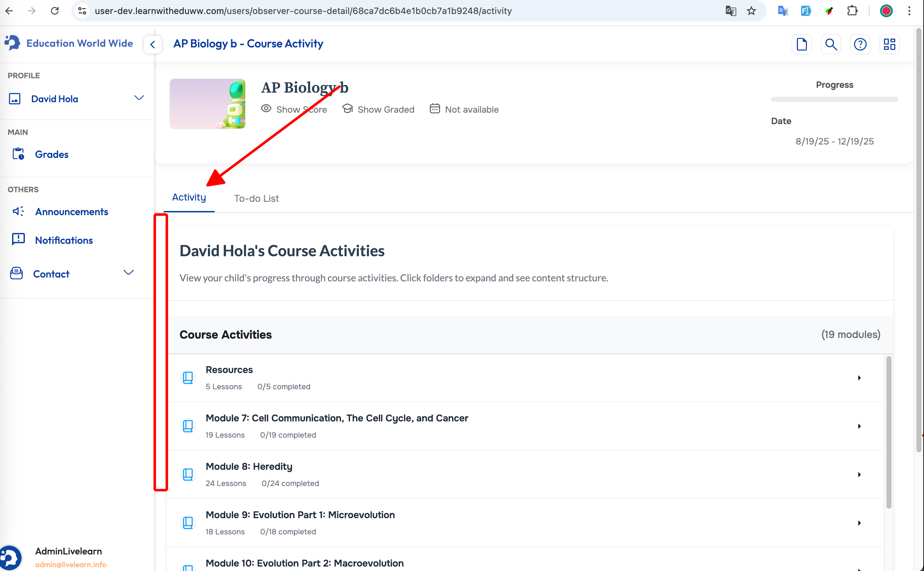Open search using the magnifier icon
Image resolution: width=924 pixels, height=571 pixels.
coord(831,44)
